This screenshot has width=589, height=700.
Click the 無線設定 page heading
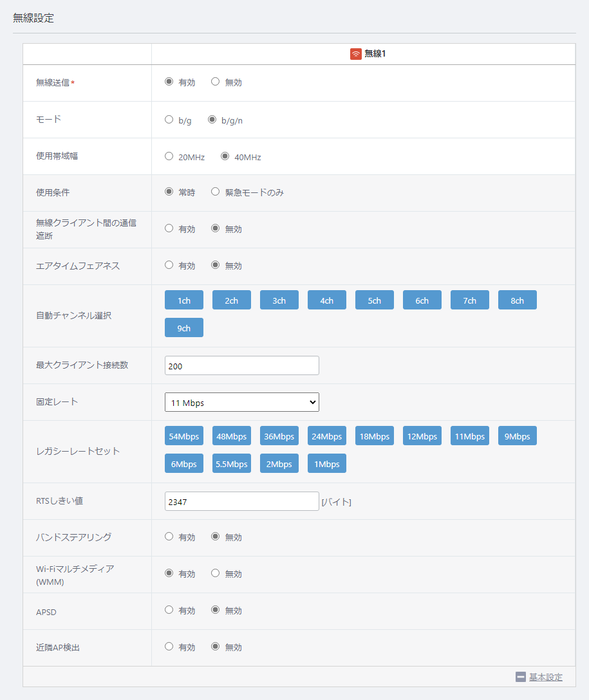click(33, 18)
